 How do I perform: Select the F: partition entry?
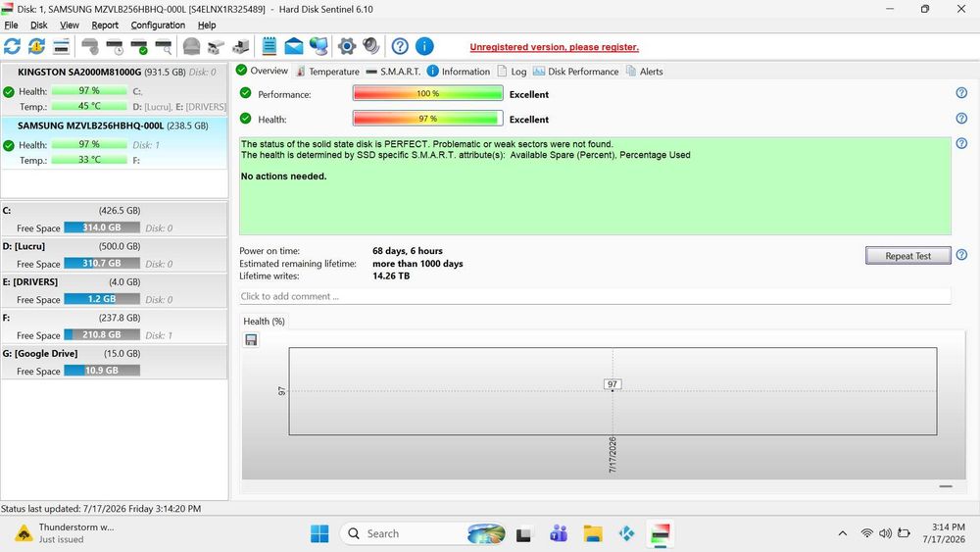(x=115, y=326)
